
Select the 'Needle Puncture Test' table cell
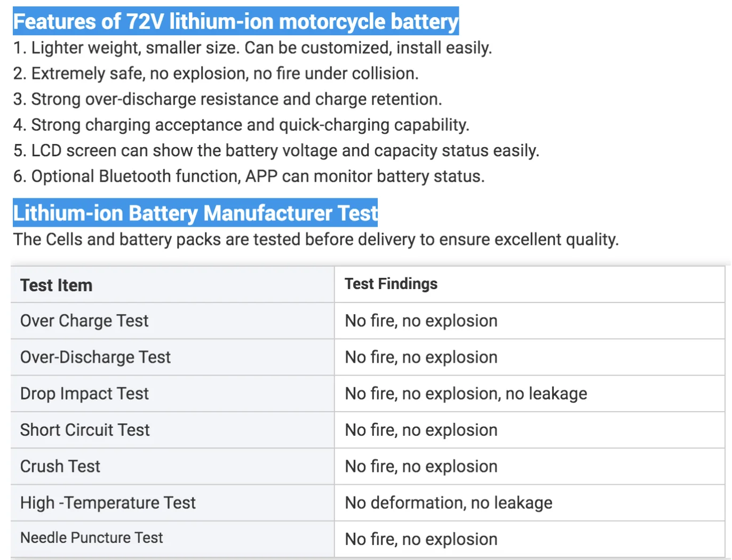[x=91, y=538]
